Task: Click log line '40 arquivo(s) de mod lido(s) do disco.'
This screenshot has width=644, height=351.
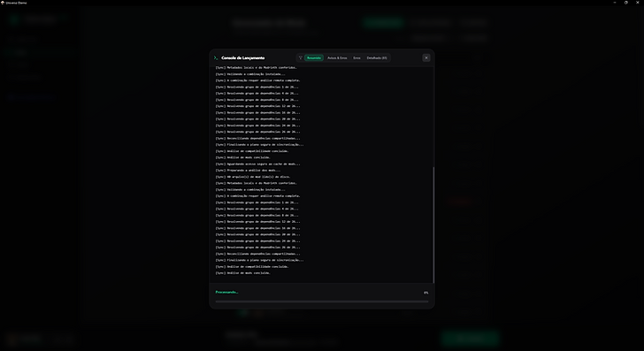Action: [253, 177]
